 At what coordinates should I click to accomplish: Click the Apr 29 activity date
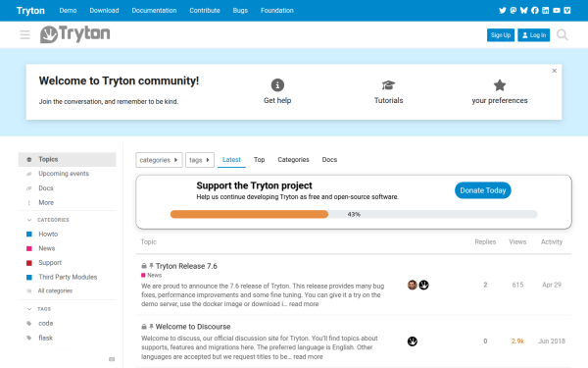[552, 285]
